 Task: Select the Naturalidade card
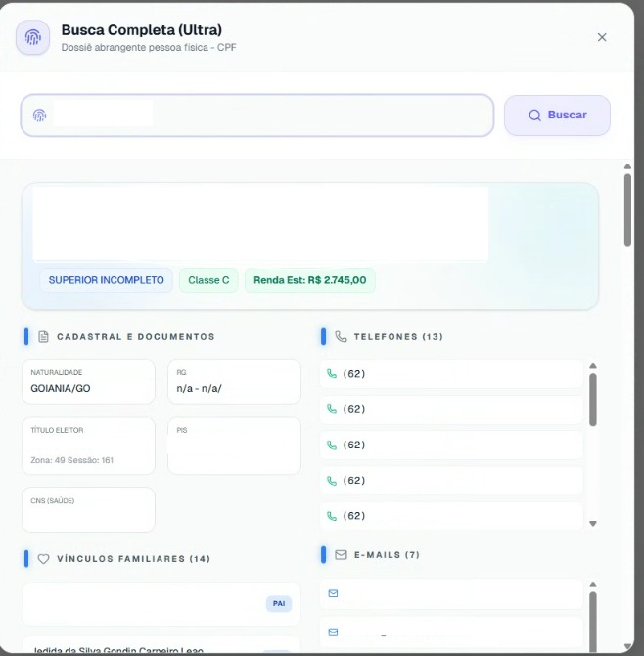88,382
